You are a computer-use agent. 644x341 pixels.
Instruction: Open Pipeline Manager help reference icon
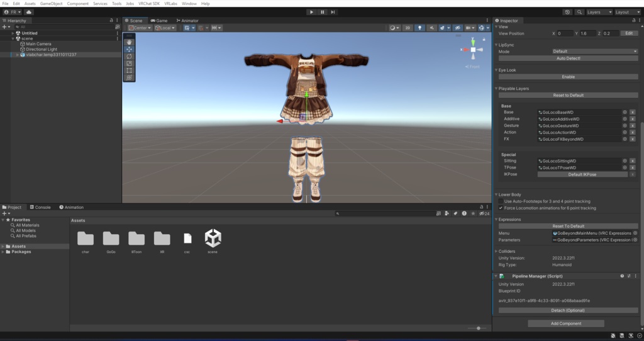[x=622, y=276]
